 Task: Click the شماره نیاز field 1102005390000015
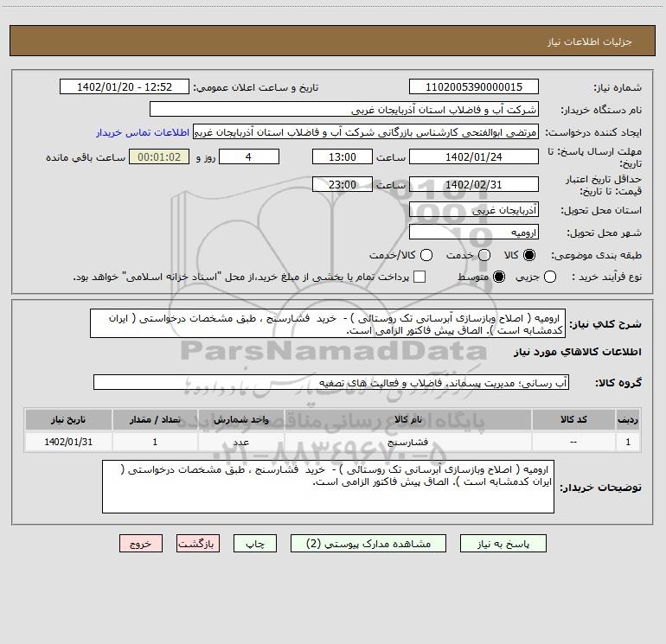(x=474, y=87)
